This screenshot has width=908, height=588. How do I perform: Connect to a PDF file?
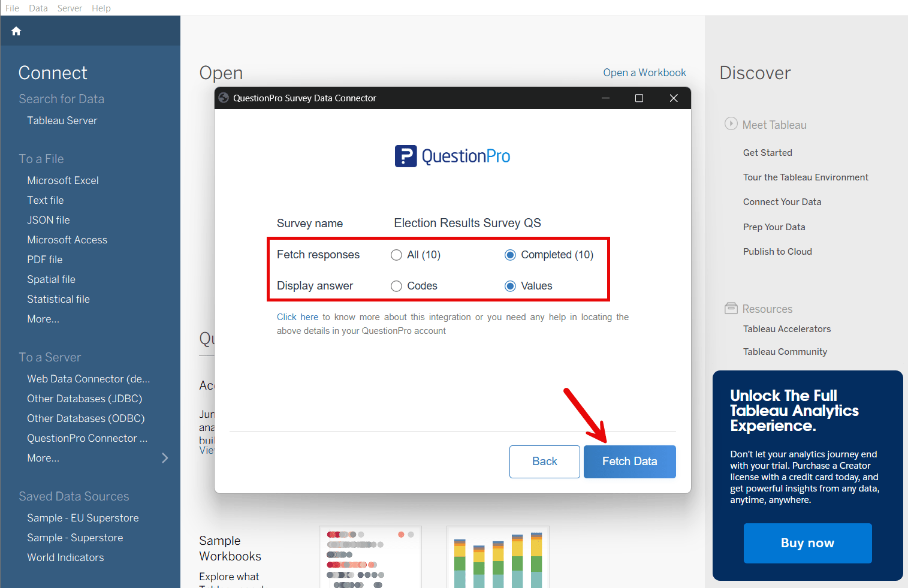click(45, 260)
